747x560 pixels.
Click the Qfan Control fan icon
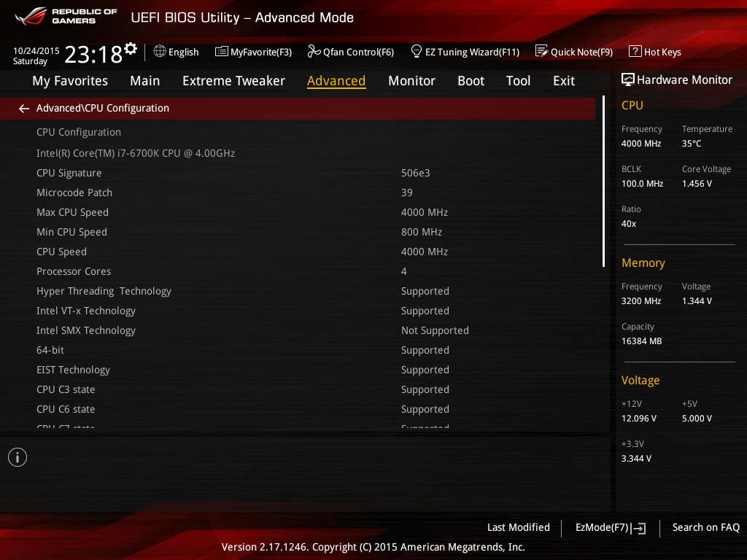(314, 51)
